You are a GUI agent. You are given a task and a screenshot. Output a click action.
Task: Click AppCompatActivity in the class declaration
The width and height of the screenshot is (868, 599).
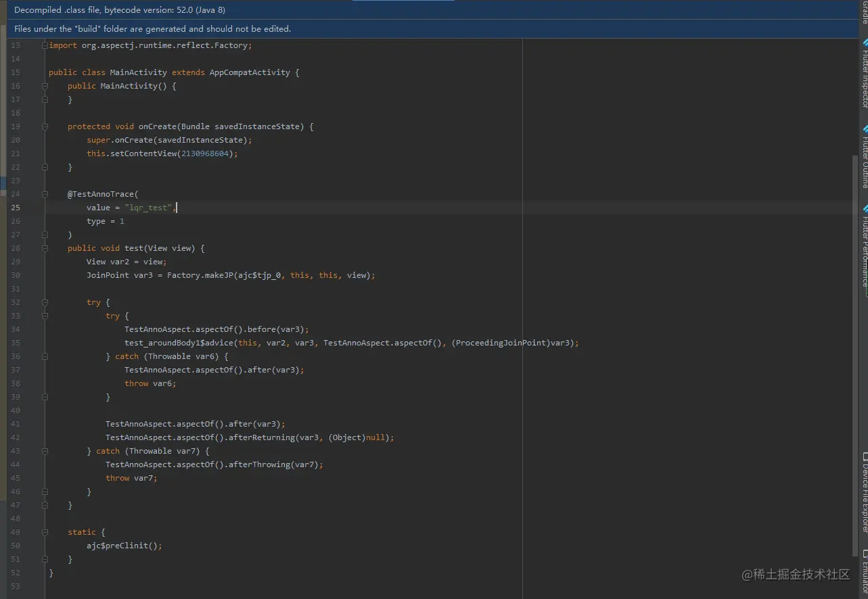[250, 72]
